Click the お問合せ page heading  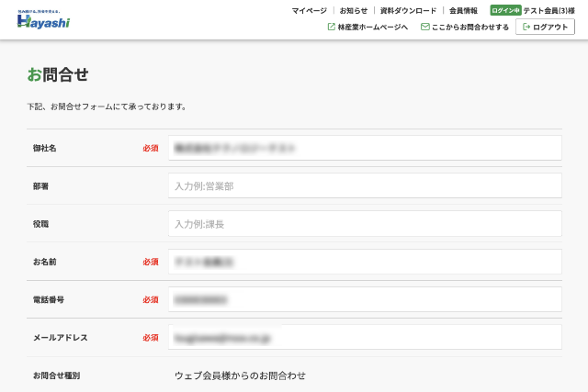pos(58,74)
